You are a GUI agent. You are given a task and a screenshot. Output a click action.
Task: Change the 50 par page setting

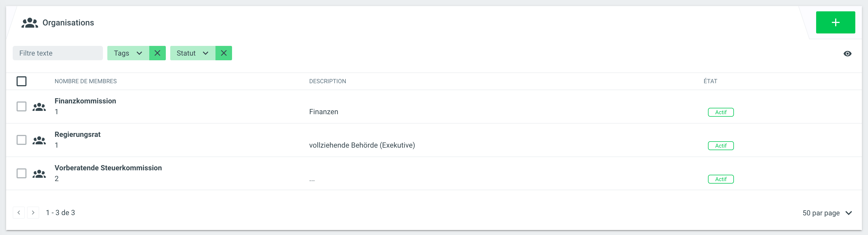pos(827,213)
